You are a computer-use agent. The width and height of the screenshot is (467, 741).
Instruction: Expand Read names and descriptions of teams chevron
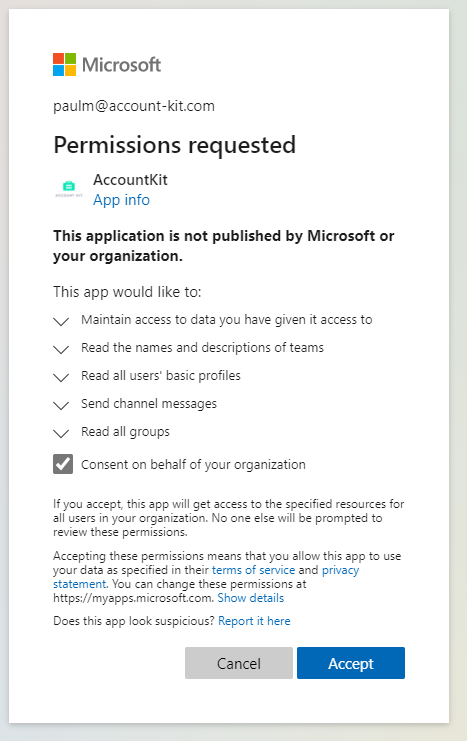point(61,349)
